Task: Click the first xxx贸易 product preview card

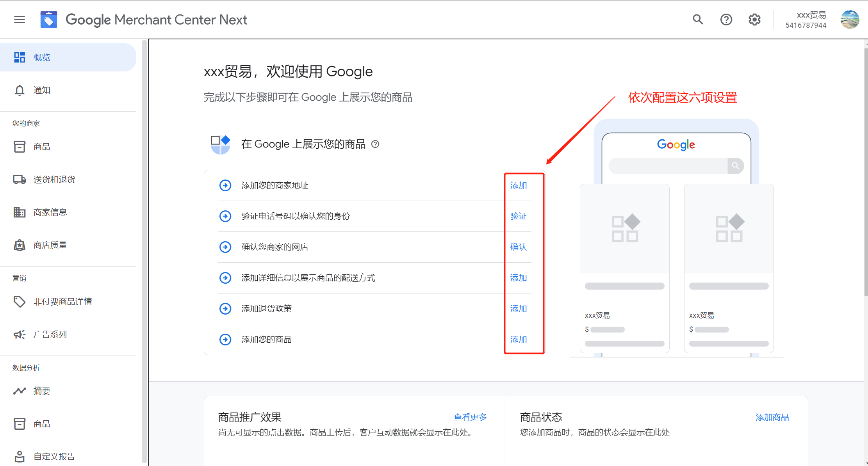Action: tap(625, 269)
